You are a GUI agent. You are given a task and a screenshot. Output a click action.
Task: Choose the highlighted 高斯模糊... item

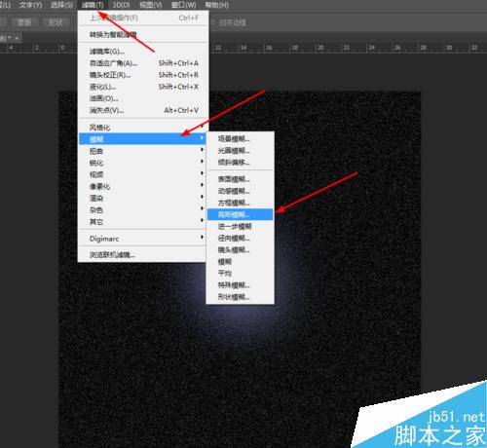241,214
